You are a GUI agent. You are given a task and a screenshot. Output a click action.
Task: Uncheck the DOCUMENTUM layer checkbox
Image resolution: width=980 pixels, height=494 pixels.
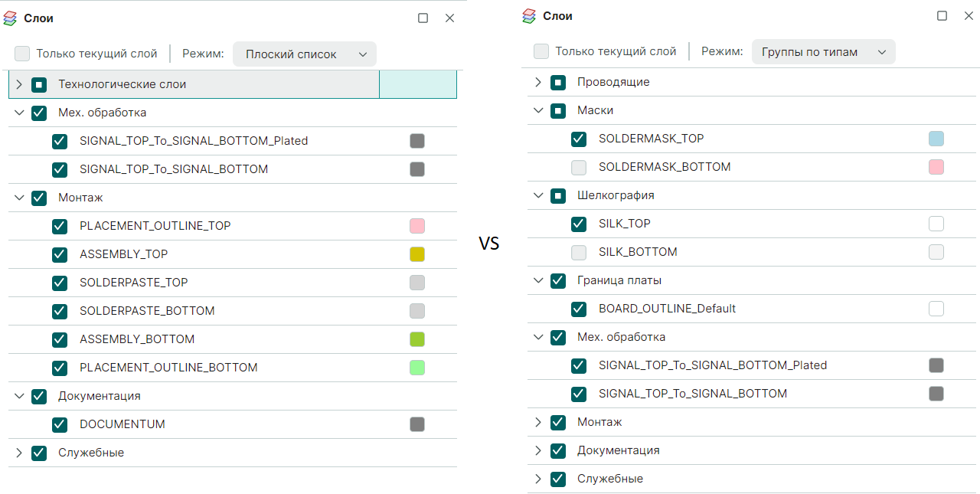point(60,424)
